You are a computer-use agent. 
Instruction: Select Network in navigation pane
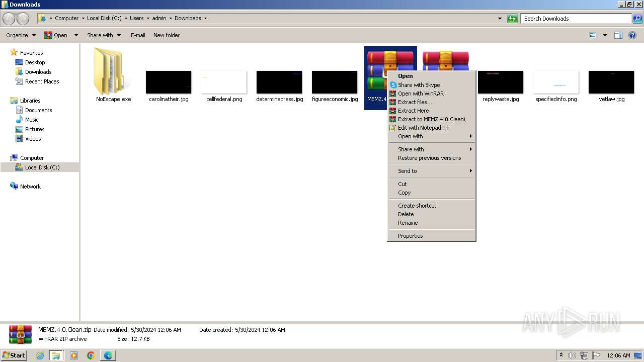point(30,187)
